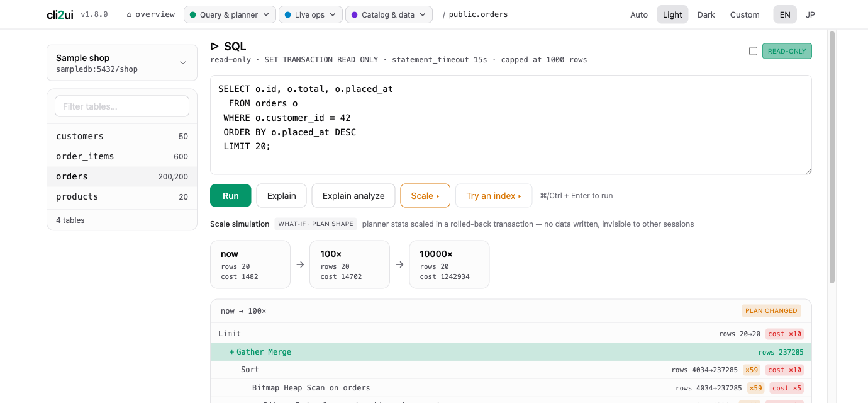The height and width of the screenshot is (403, 868).
Task: Click Explain analyze
Action: point(353,196)
